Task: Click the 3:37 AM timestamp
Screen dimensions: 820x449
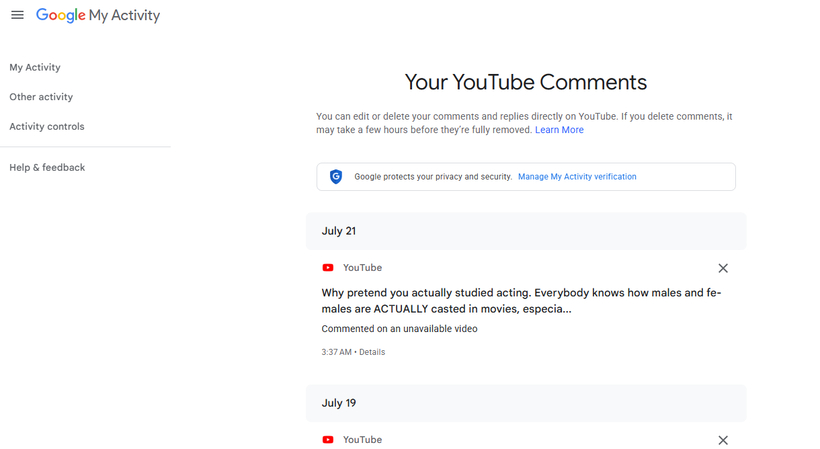Action: tap(336, 352)
